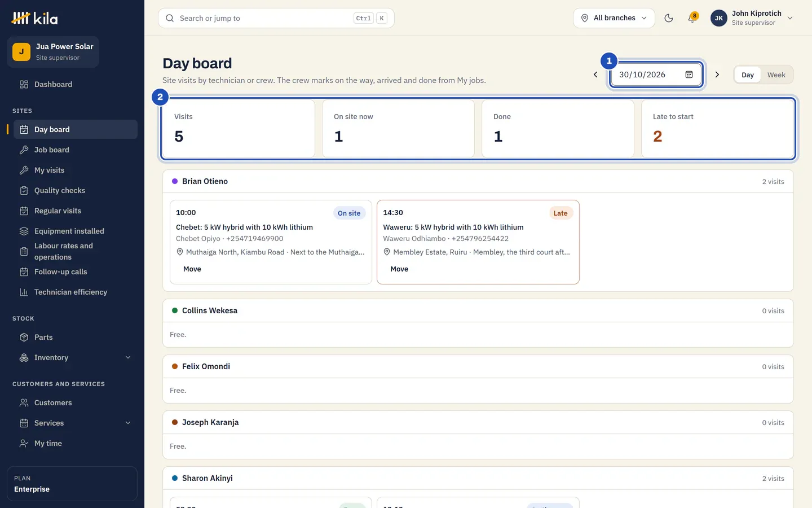Click the Search or jump to field
This screenshot has height=508, width=812.
[x=276, y=18]
